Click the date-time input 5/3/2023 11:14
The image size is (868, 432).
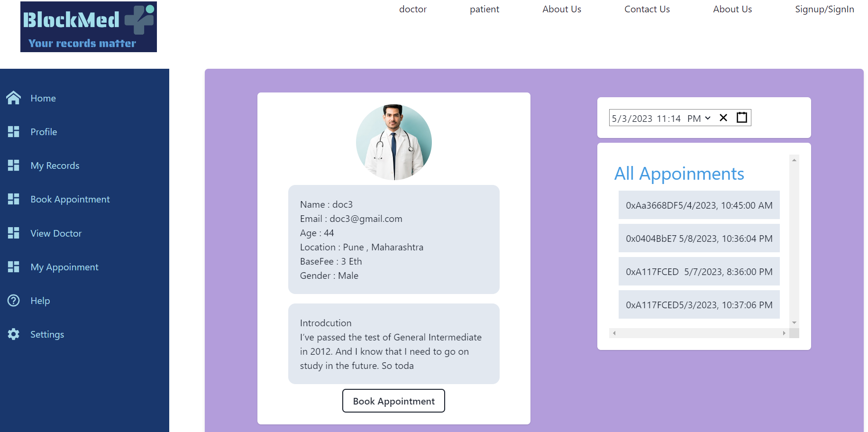(680, 118)
